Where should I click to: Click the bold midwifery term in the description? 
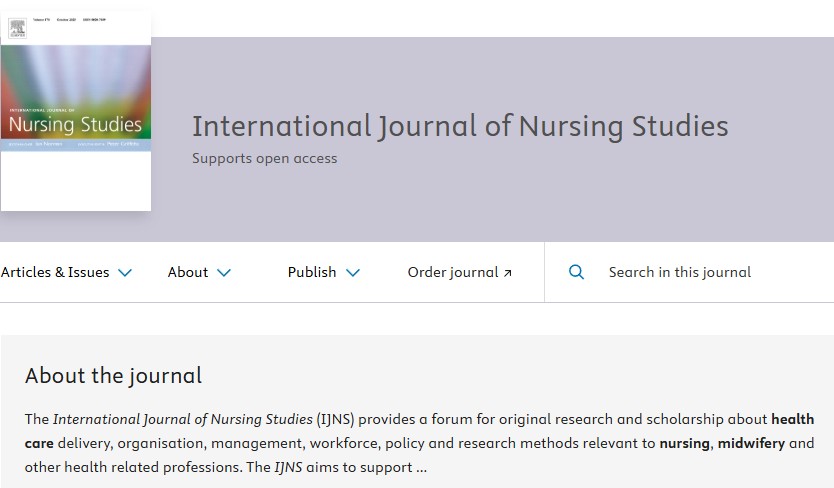pyautogui.click(x=751, y=443)
